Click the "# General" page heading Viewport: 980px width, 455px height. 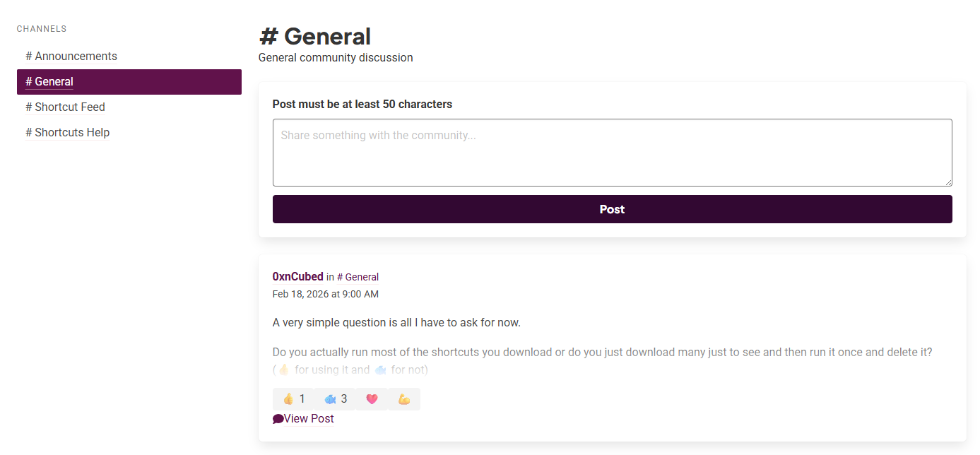pos(315,37)
